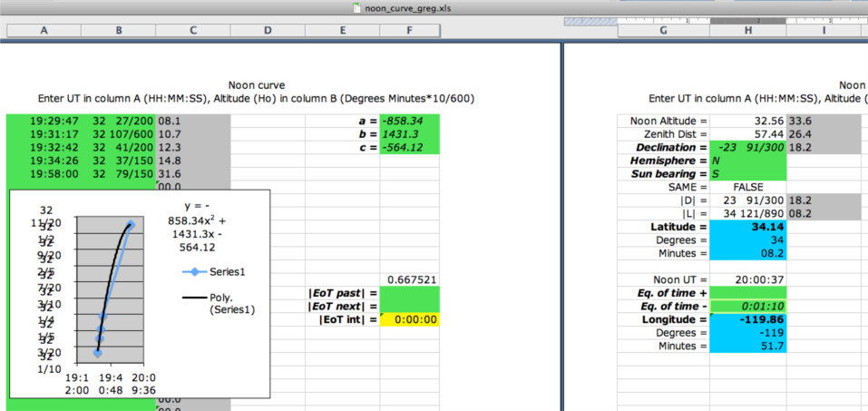The image size is (868, 411).
Task: Select column F header
Action: click(x=410, y=31)
